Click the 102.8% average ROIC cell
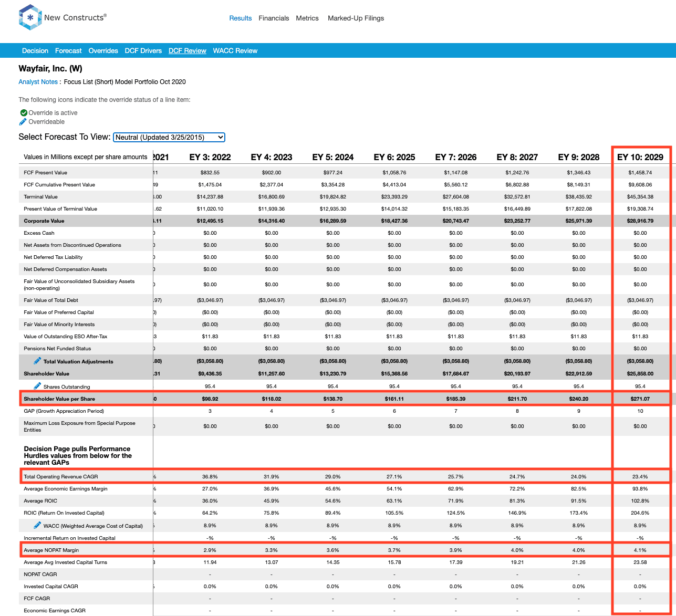This screenshot has height=616, width=676. [640, 501]
